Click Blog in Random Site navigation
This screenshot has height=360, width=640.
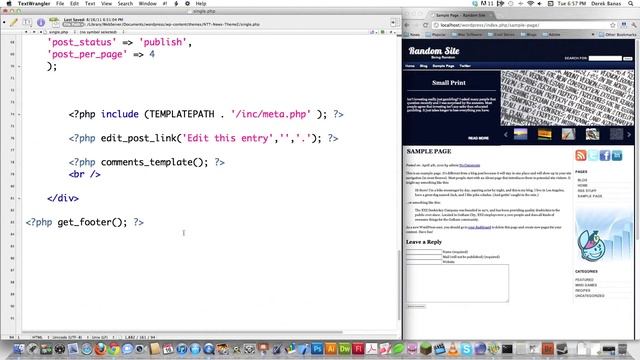(423, 66)
